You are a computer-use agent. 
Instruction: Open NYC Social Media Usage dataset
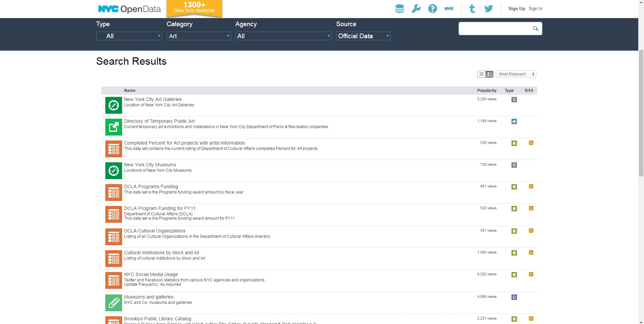[x=151, y=274]
